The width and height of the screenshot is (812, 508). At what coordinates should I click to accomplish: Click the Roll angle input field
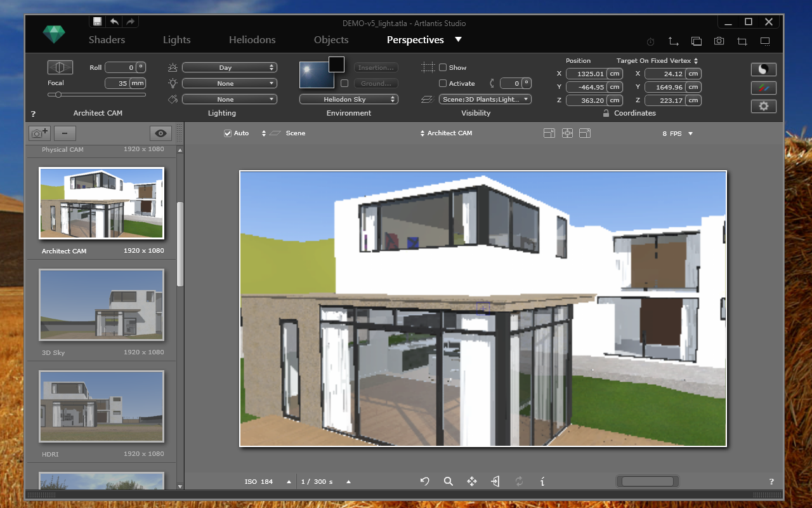click(121, 67)
